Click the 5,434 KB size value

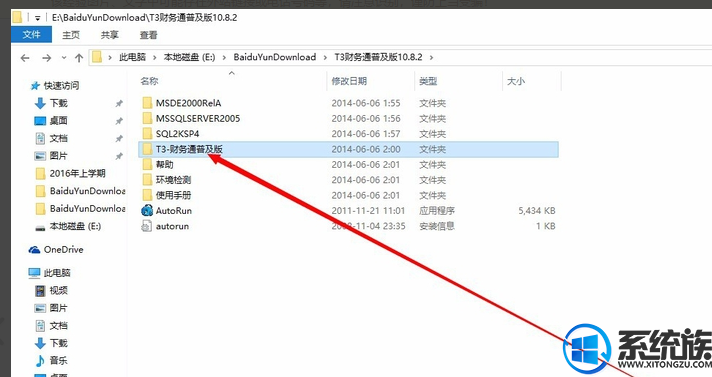537,211
